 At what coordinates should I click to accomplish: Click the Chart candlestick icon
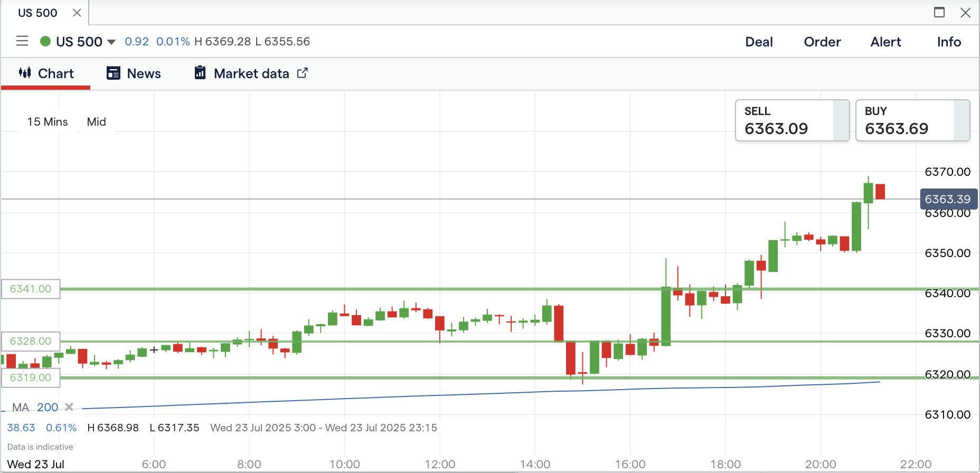pos(25,73)
